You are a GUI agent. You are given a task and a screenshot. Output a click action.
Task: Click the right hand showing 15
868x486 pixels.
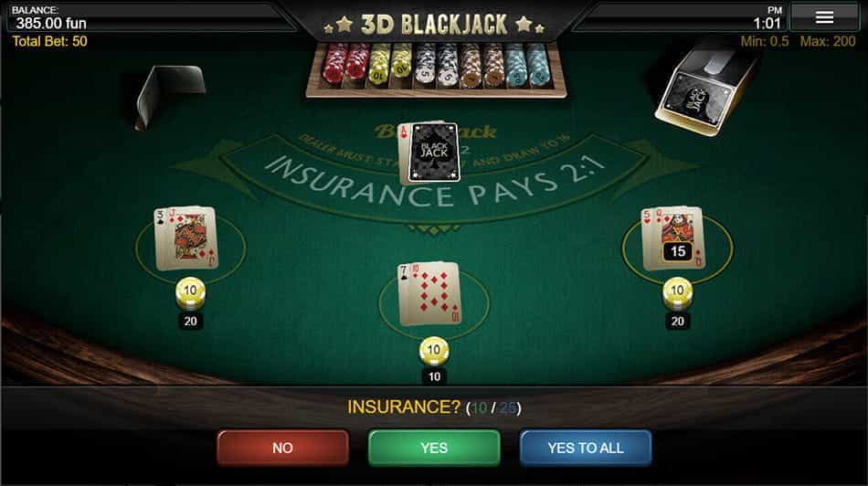(x=672, y=238)
